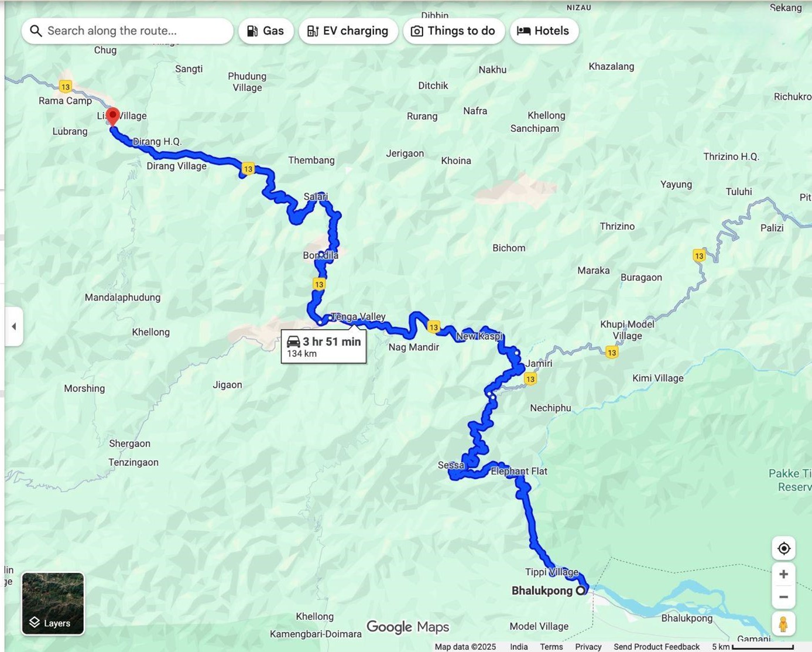Click Send Product Feedback link
The width and height of the screenshot is (812, 652).
click(656, 647)
